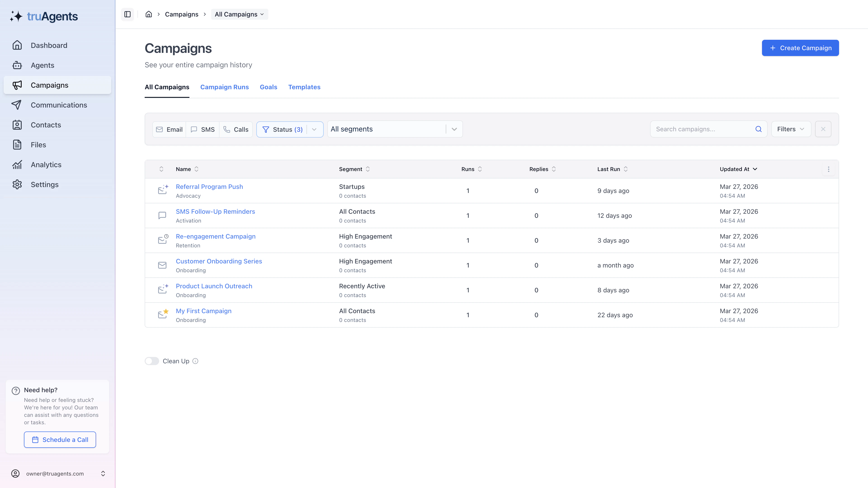Expand the All Campaigns breadcrumb selector

coord(239,14)
